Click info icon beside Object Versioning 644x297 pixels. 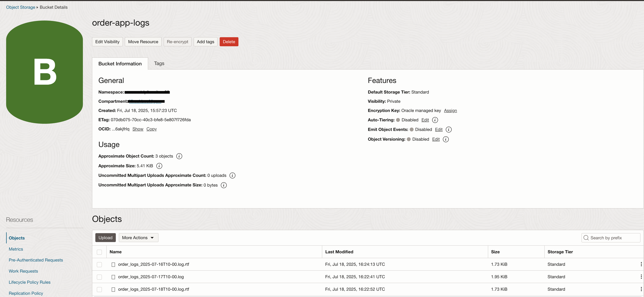click(x=445, y=139)
